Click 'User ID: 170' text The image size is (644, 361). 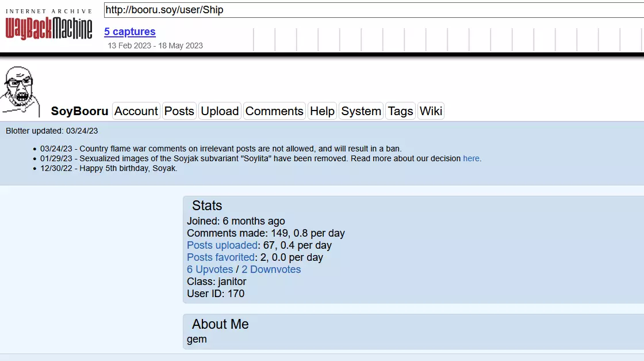(x=216, y=294)
